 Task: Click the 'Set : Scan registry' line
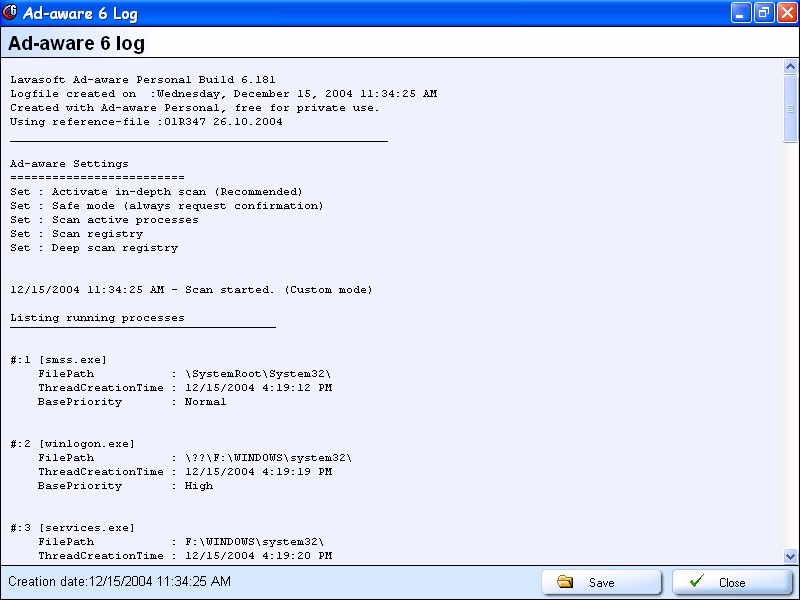(x=77, y=234)
